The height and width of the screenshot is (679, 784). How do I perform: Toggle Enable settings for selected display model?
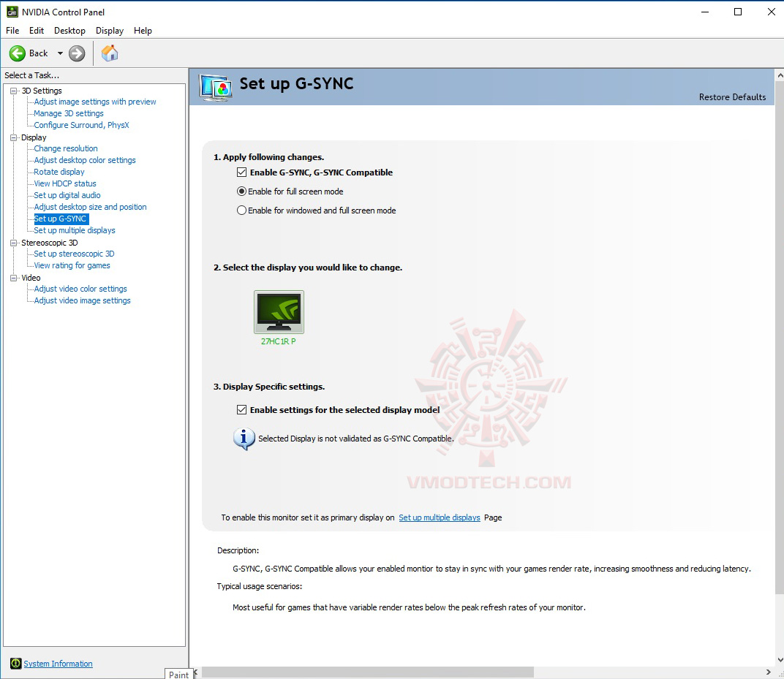tap(241, 410)
